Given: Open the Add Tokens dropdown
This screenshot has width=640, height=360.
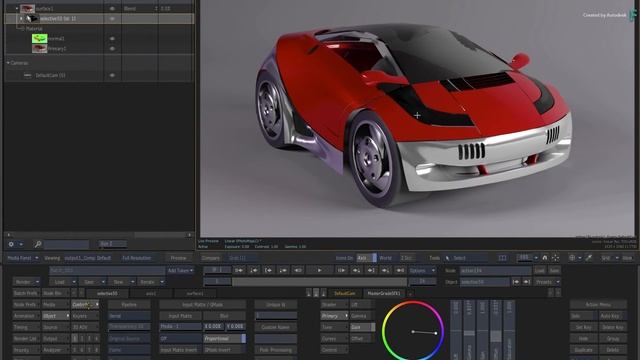Looking at the screenshot, I should [x=180, y=270].
